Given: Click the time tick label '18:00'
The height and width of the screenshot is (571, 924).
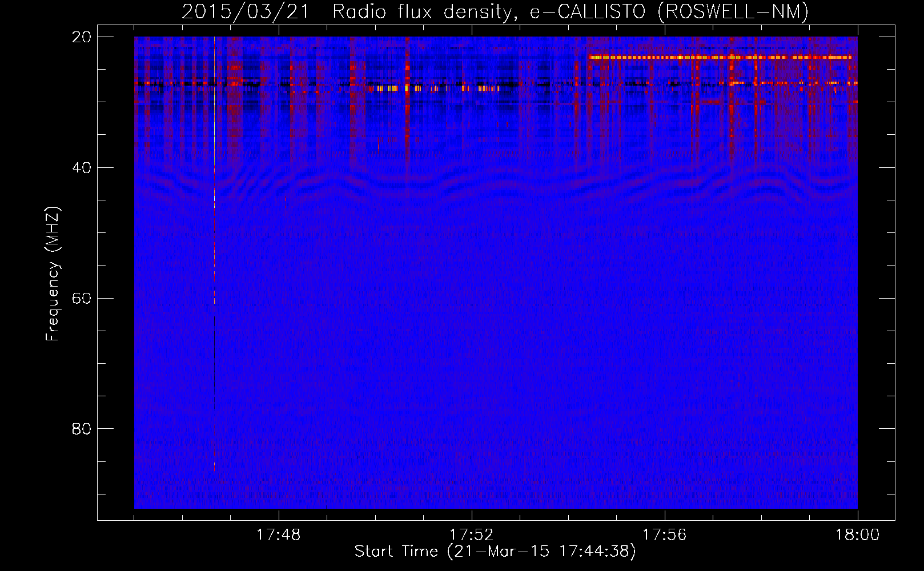Looking at the screenshot, I should [x=857, y=535].
